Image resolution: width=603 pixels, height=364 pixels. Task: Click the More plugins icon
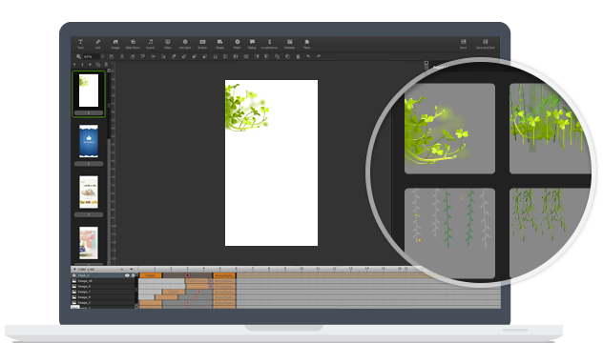[x=307, y=44]
